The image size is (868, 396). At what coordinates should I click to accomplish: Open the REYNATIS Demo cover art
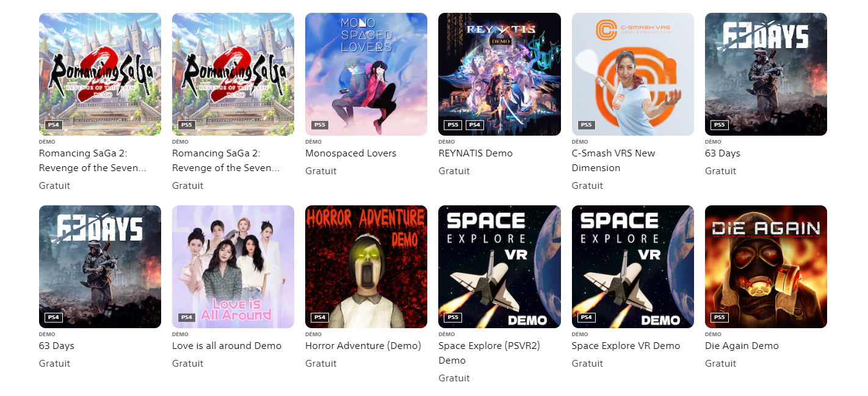pos(499,74)
